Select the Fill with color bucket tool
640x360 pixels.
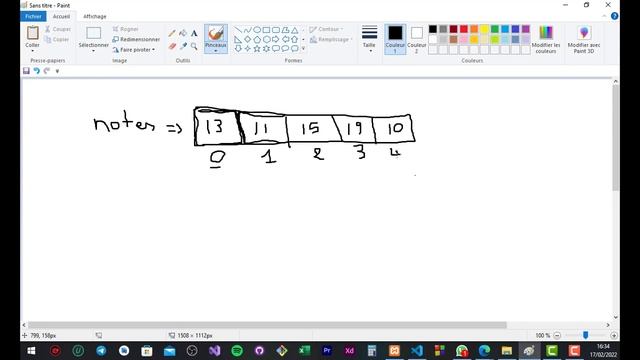click(183, 33)
